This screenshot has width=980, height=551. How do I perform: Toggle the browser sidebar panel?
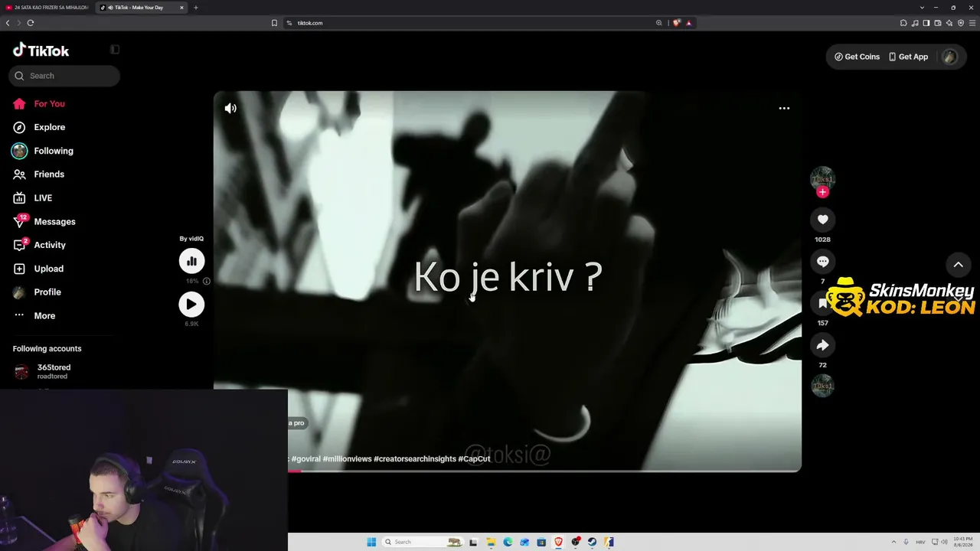click(x=926, y=23)
